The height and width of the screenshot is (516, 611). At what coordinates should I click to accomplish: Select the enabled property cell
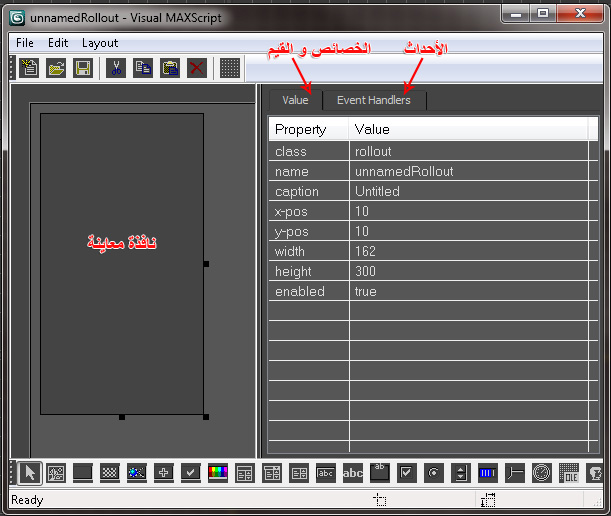point(309,291)
